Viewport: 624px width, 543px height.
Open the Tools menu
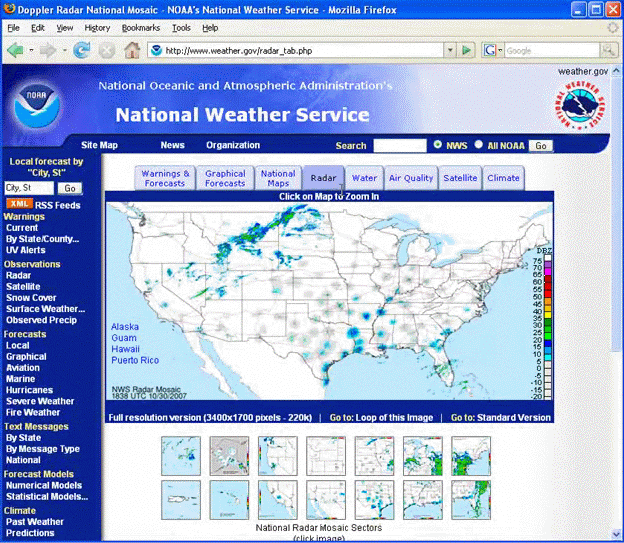[x=181, y=28]
